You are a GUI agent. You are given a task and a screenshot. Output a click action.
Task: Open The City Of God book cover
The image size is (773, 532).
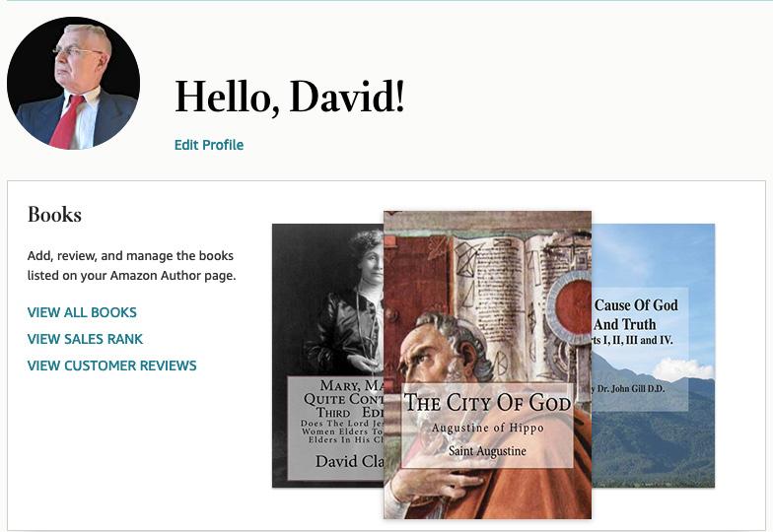(487, 365)
